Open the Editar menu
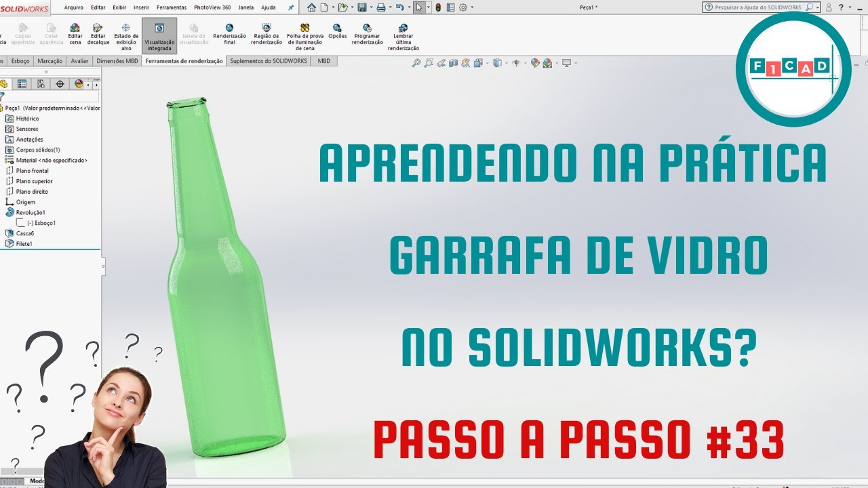The height and width of the screenshot is (488, 868). [98, 7]
